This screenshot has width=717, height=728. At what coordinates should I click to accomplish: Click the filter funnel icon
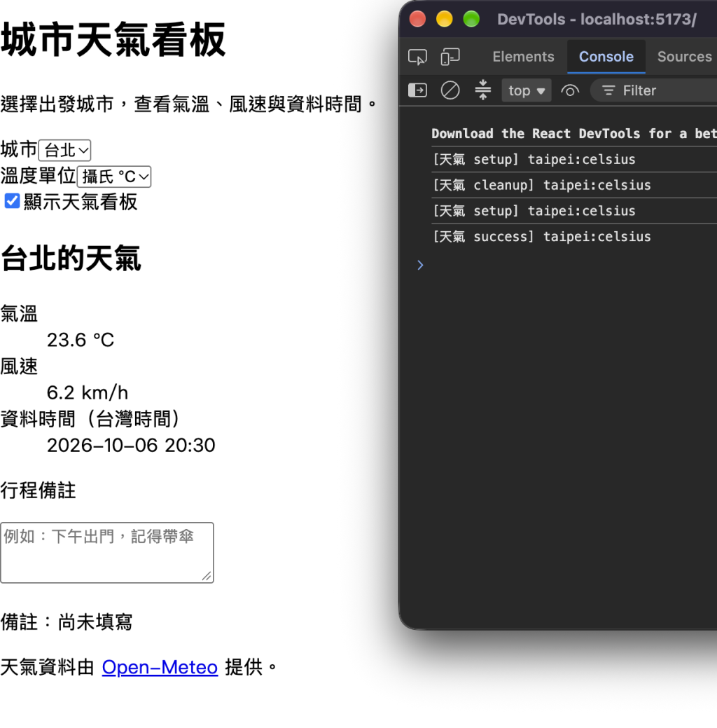coord(608,90)
